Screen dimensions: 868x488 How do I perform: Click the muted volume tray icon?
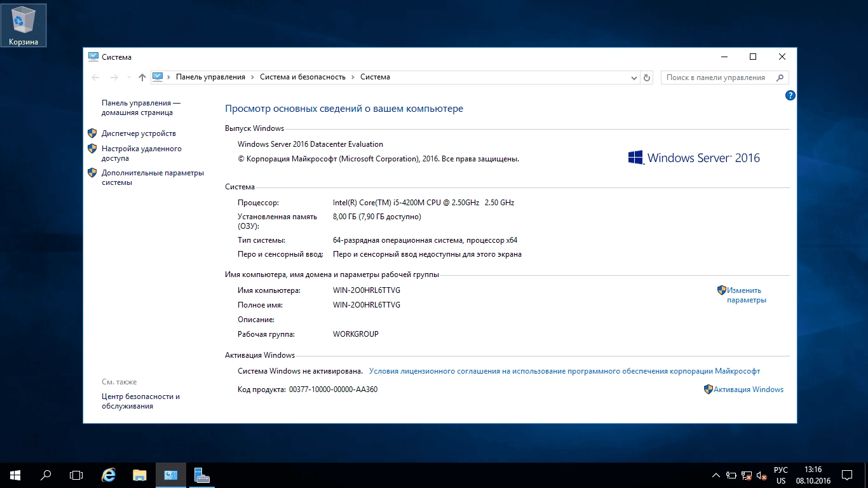tap(761, 475)
